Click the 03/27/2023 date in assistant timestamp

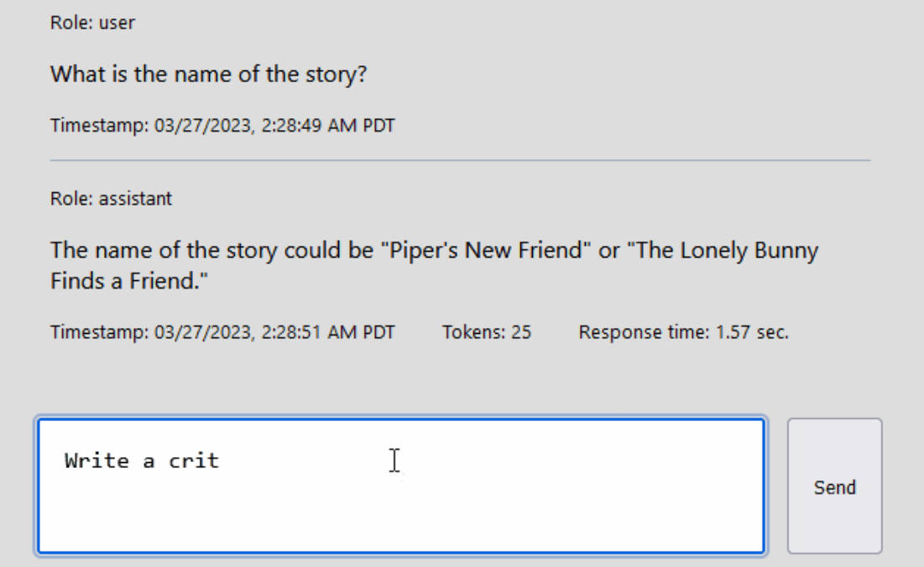tap(201, 332)
